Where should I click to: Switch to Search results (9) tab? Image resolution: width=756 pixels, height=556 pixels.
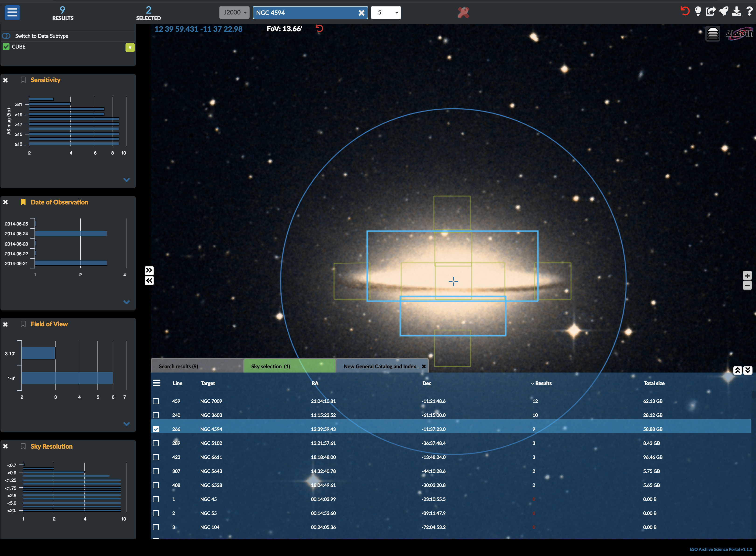click(x=197, y=366)
